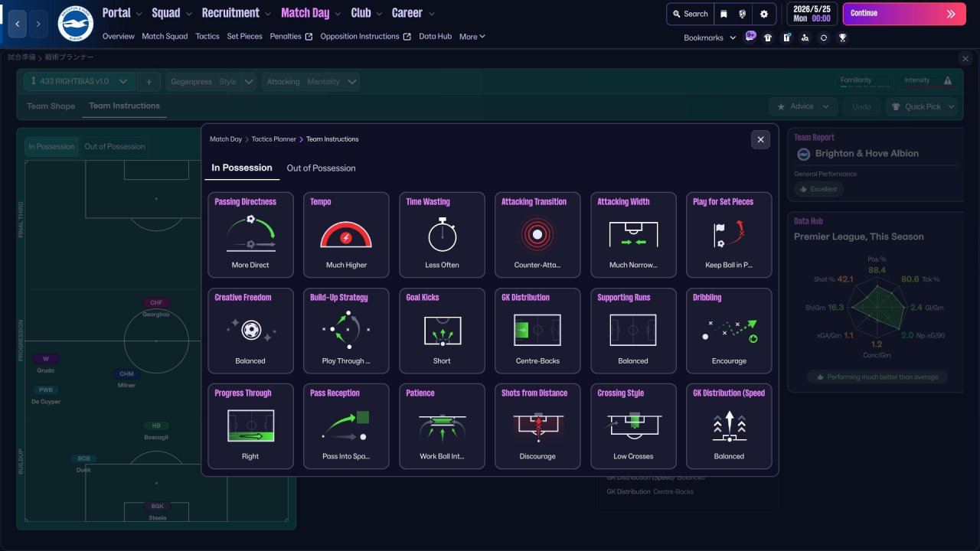Open the Patience instruction card

[x=442, y=426]
